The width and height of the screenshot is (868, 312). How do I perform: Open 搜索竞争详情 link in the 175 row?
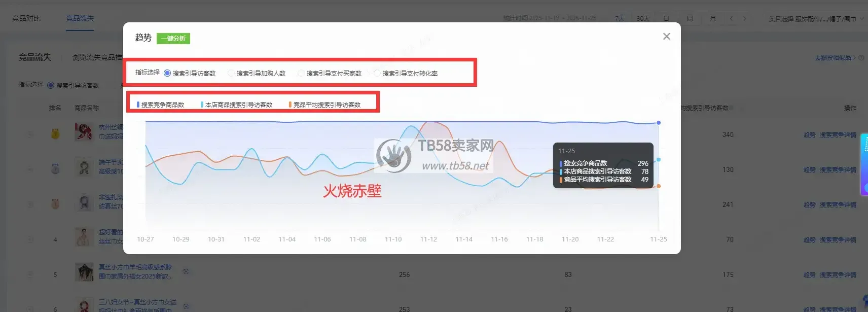pyautogui.click(x=838, y=275)
